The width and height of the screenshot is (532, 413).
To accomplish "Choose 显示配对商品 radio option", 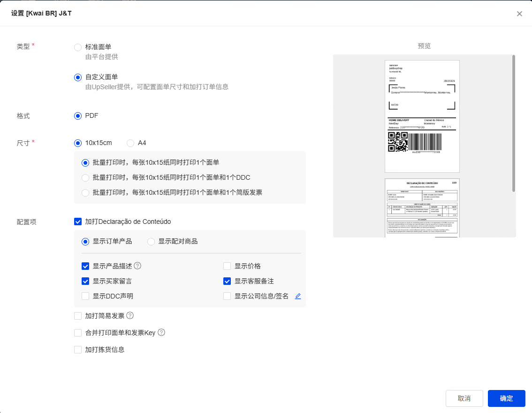I will tap(151, 242).
